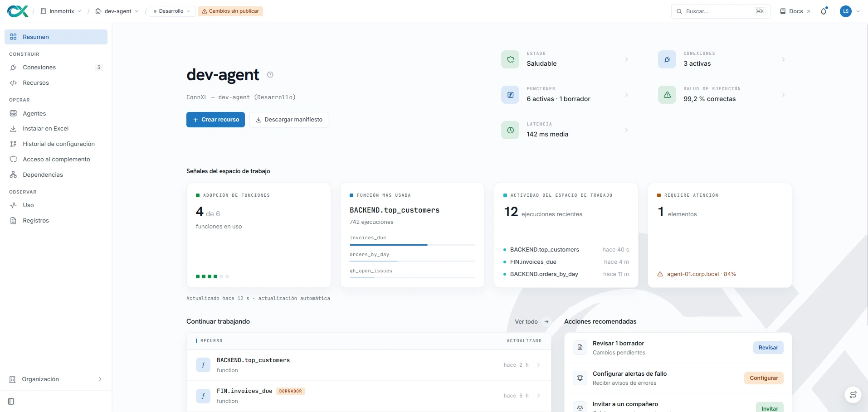Open the notifications bell
The width and height of the screenshot is (868, 412).
pos(824,11)
